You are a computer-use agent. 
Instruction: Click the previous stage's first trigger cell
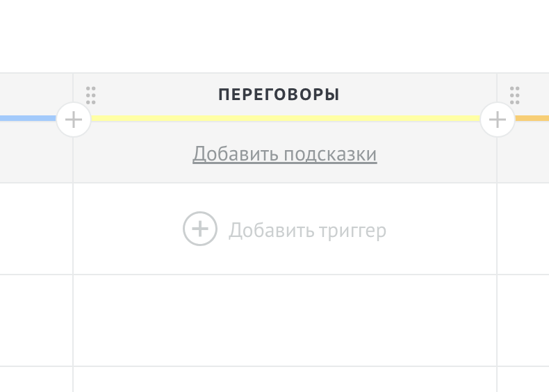[x=36, y=229]
